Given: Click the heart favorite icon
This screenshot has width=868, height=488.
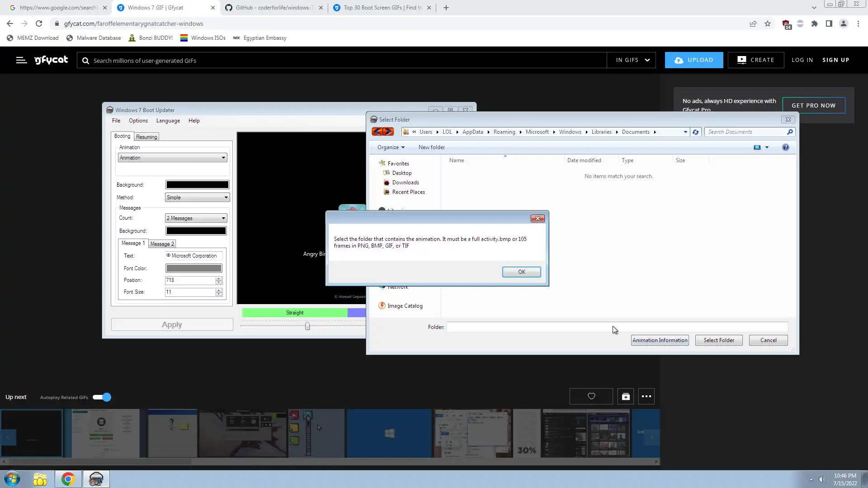Looking at the screenshot, I should click(x=591, y=396).
